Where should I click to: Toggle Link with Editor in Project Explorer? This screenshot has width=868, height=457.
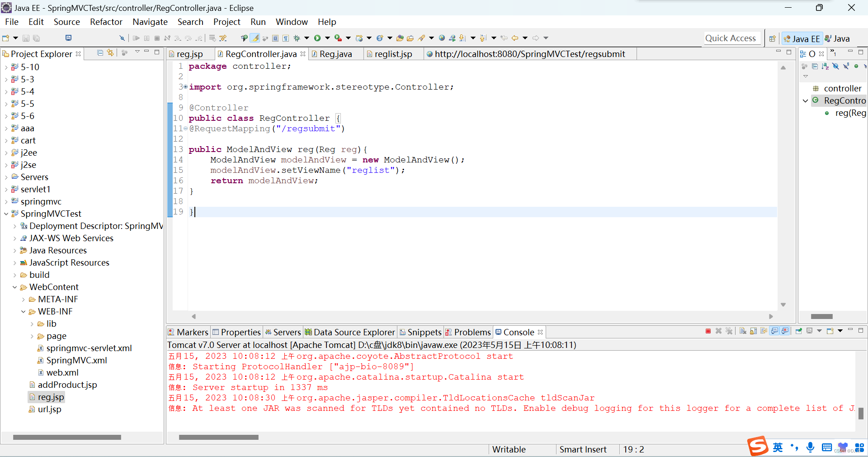tap(110, 53)
